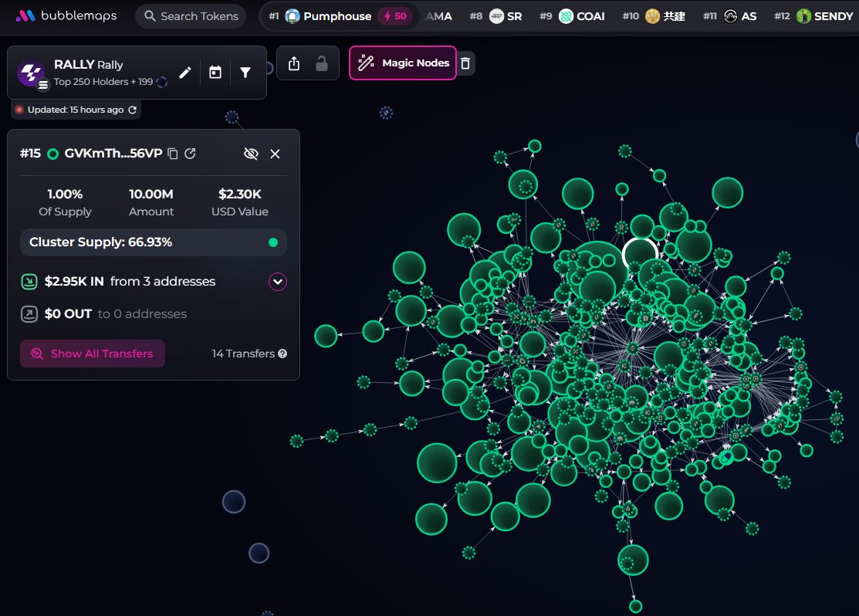859x616 pixels.
Task: Click the share export icon
Action: (x=293, y=64)
